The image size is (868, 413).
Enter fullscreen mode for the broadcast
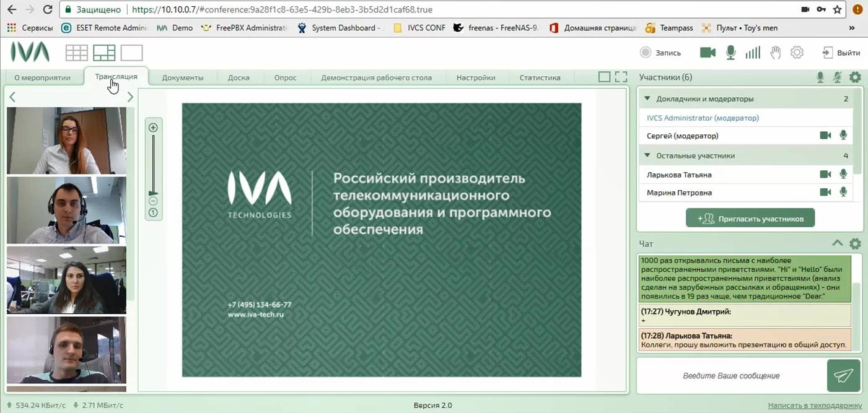(x=621, y=77)
